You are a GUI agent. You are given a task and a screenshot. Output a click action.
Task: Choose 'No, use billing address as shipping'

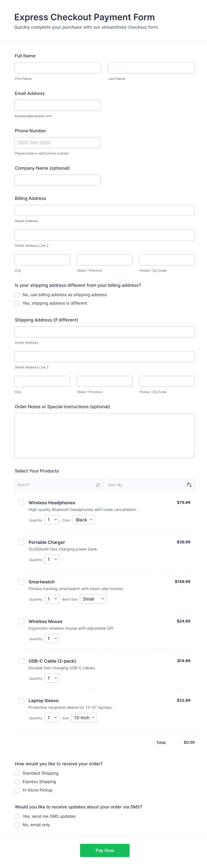click(x=17, y=295)
